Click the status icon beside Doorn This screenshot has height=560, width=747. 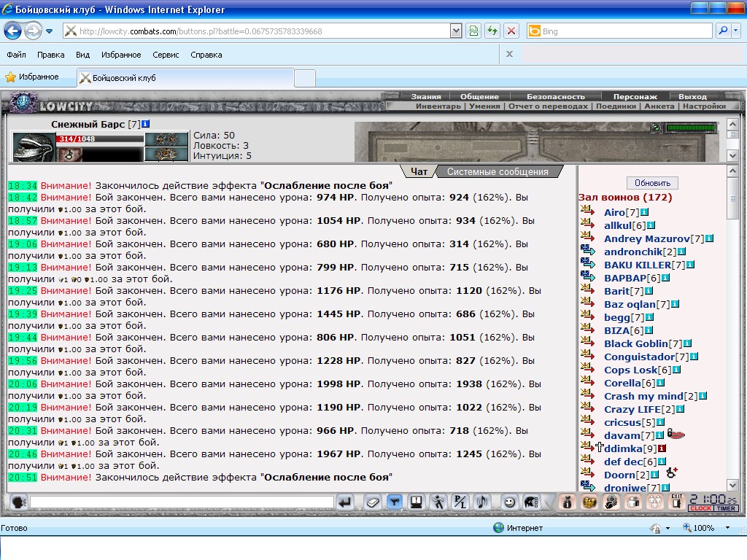672,472
